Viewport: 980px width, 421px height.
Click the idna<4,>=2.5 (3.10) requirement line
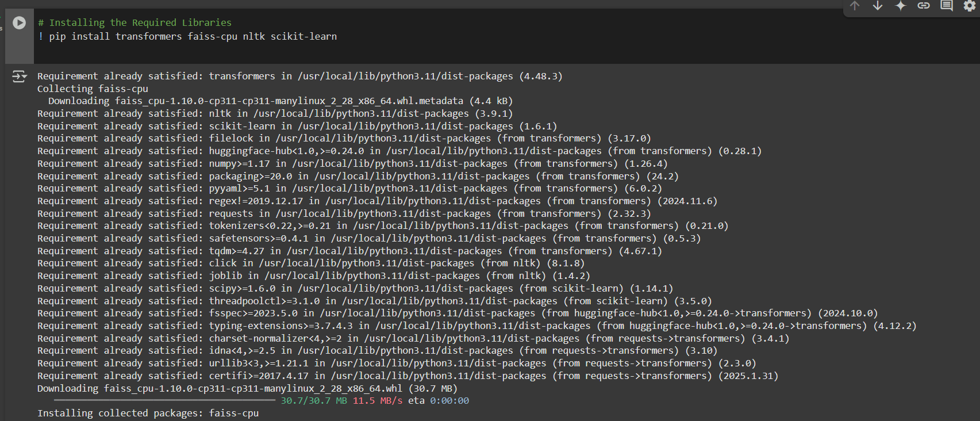click(378, 351)
